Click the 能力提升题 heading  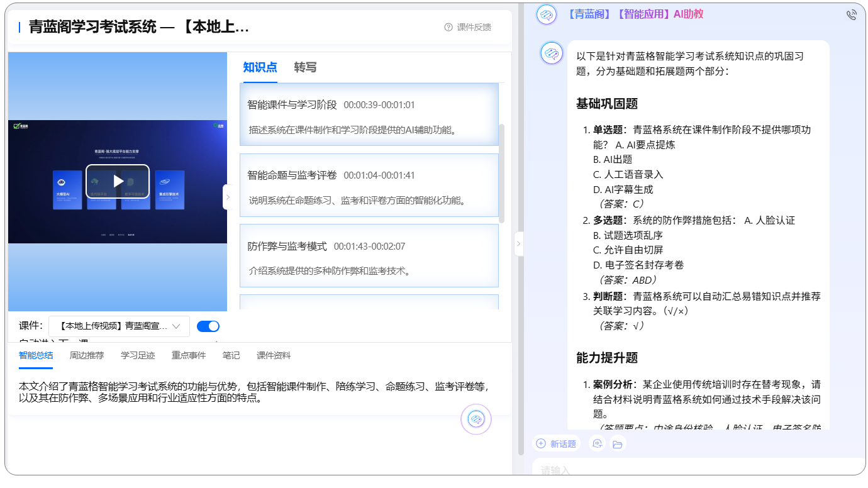607,358
